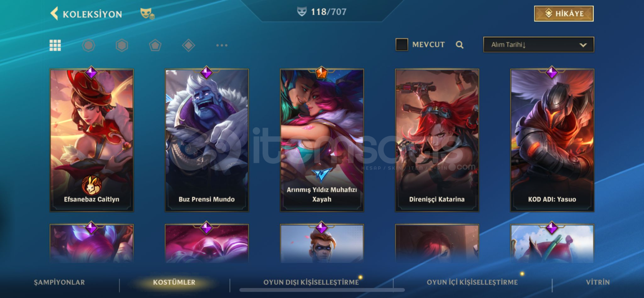
Task: Filter by the hexagon rarity icon
Action: pyautogui.click(x=122, y=45)
